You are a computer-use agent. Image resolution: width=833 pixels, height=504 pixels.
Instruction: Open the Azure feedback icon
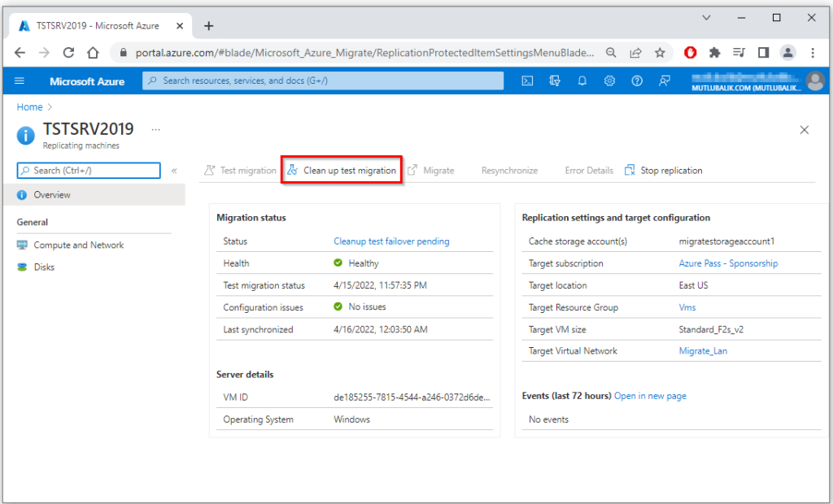point(664,80)
